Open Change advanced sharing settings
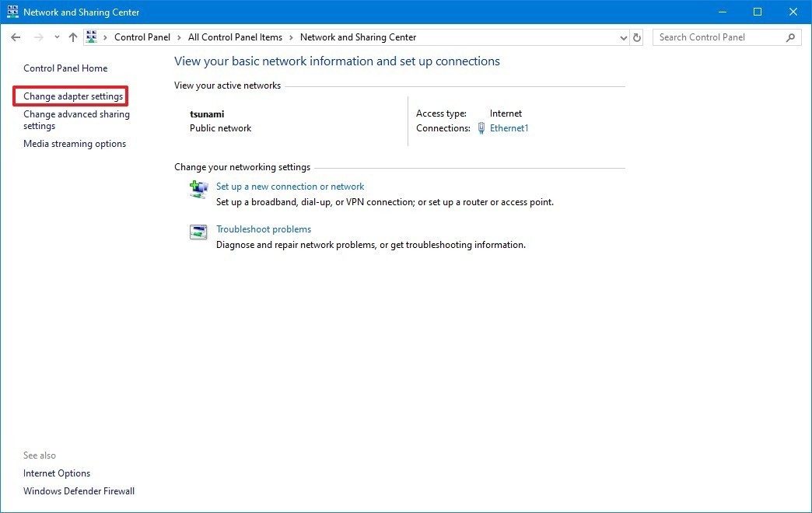This screenshot has height=513, width=812. [x=75, y=120]
